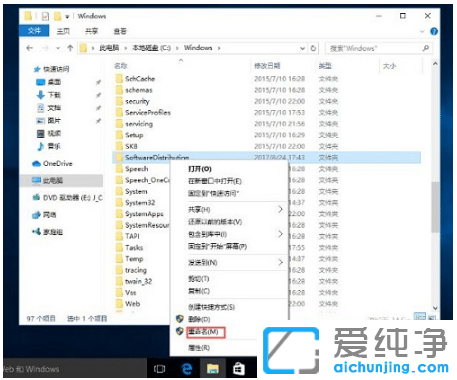Screen dimensions: 457x380
Task: Select the System32 folder icon
Action: [119, 202]
